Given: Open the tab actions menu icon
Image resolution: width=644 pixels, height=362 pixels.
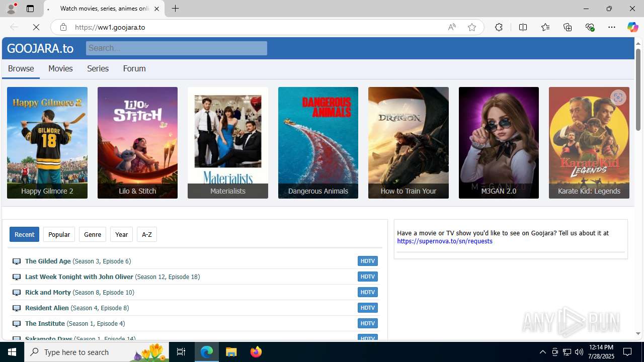Looking at the screenshot, I should [30, 9].
